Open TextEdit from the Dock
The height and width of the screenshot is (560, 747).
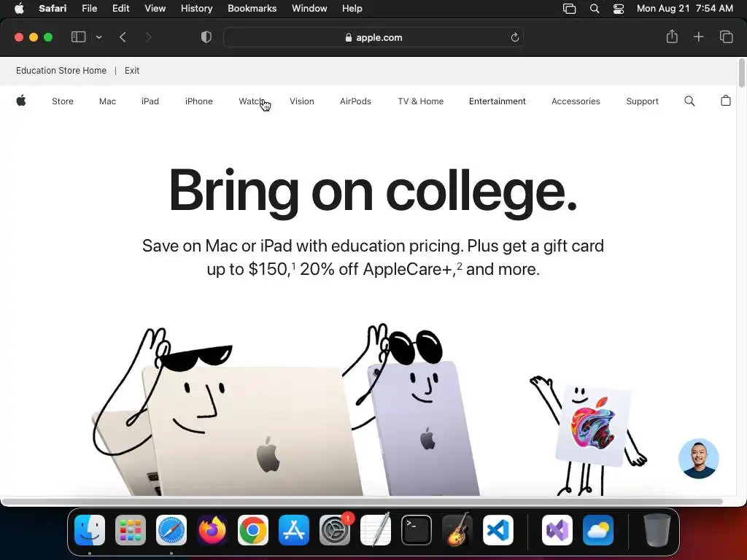coord(376,530)
